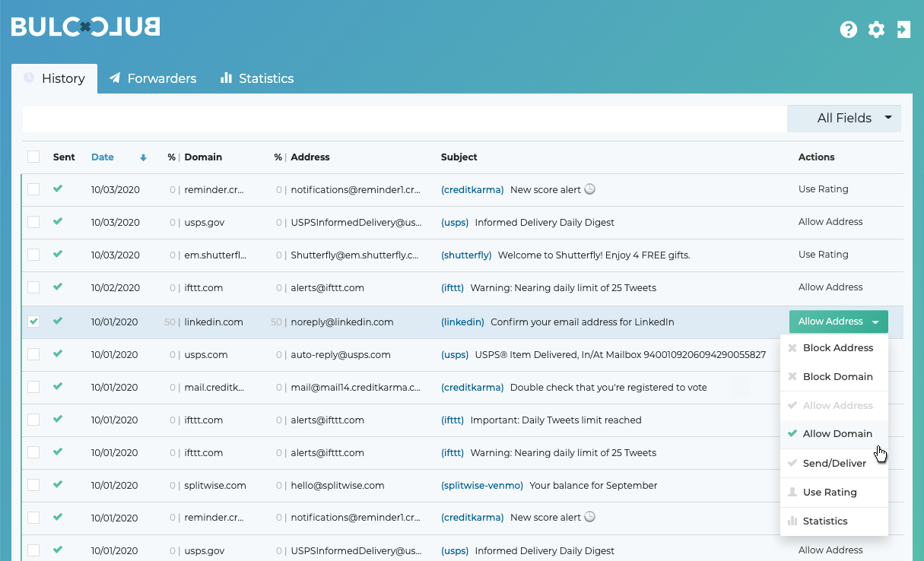924x561 pixels.
Task: Click the (splitwise-venmo) forwarder link
Action: pyautogui.click(x=482, y=486)
